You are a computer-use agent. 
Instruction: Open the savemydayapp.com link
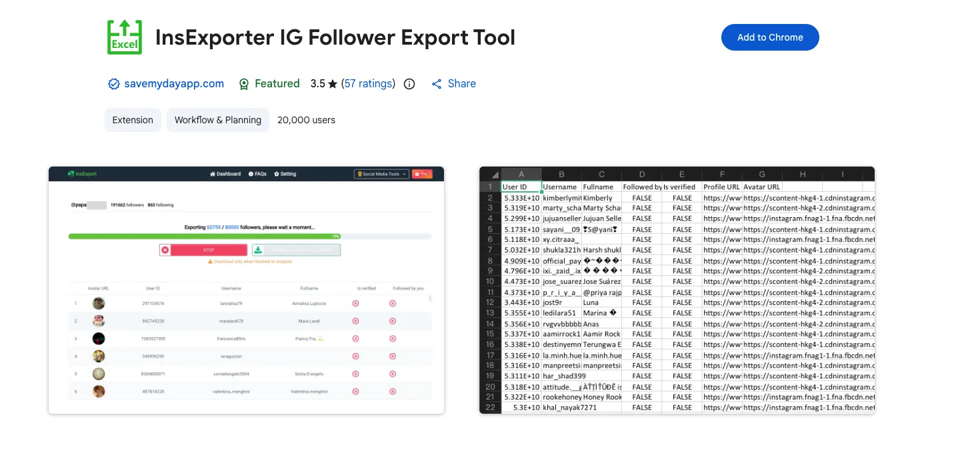pos(173,83)
